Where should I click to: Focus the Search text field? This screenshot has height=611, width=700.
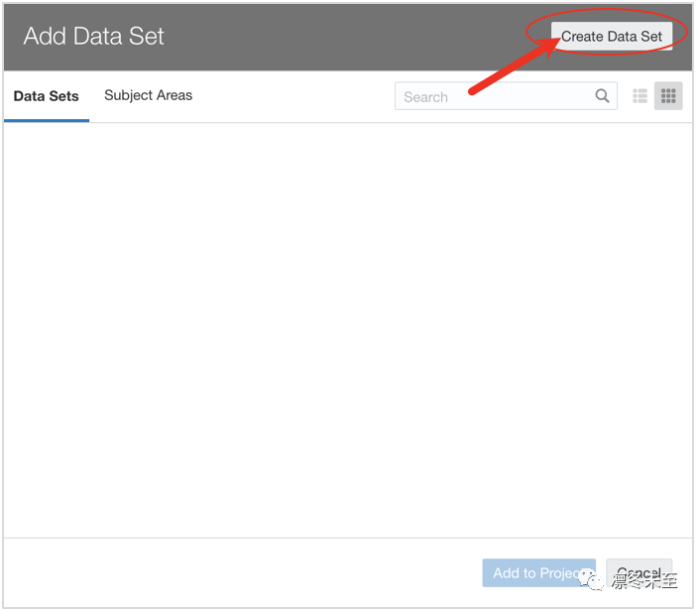pos(506,95)
